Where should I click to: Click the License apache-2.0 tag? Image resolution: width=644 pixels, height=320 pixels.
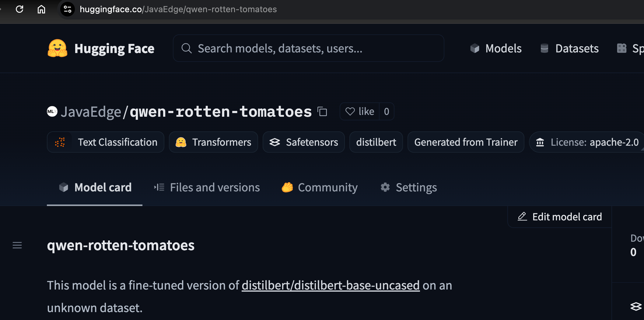pyautogui.click(x=587, y=142)
